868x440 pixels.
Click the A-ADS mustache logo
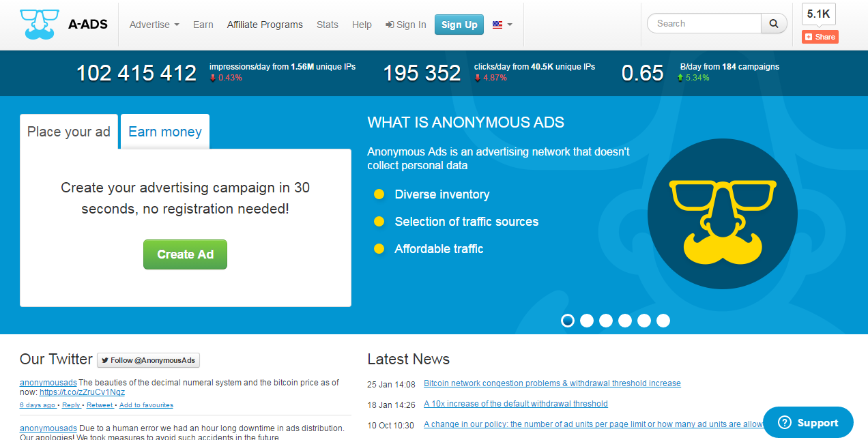(40, 24)
